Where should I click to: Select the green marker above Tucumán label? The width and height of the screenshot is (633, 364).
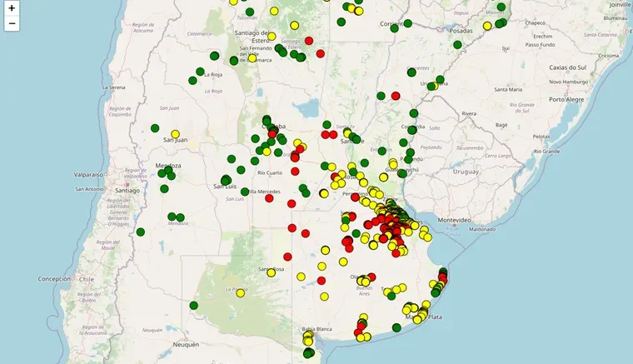pos(250,12)
